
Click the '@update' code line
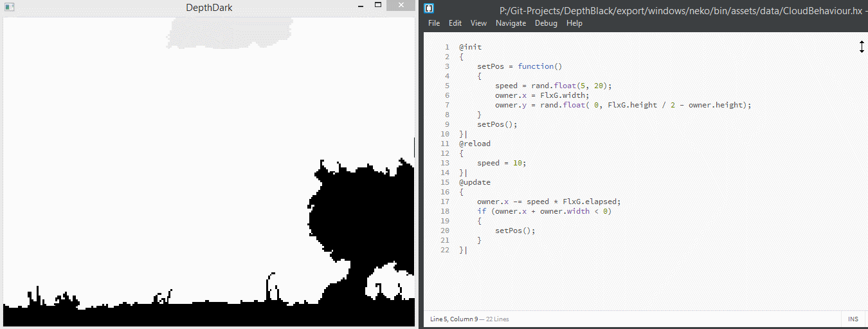click(475, 182)
